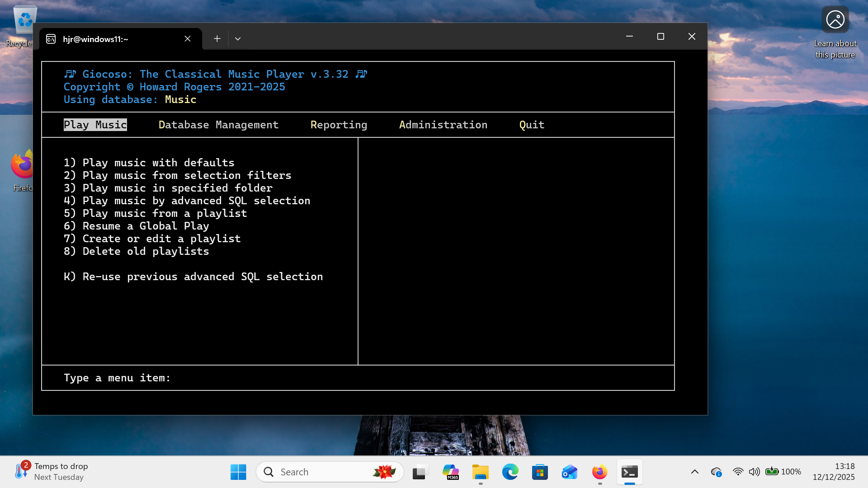The image size is (868, 488).
Task: Select the Administration menu item
Action: pyautogui.click(x=443, y=125)
